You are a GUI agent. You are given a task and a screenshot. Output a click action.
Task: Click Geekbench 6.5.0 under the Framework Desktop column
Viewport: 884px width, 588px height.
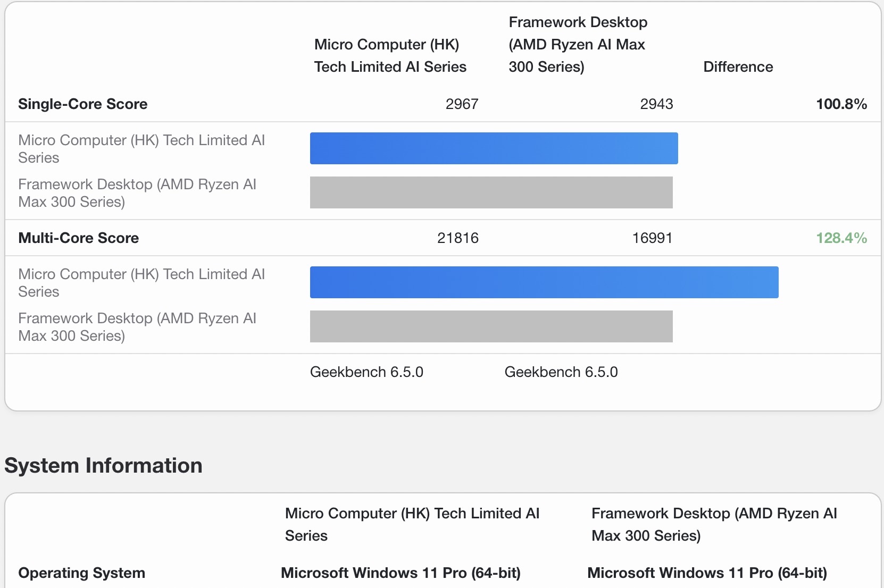[561, 372]
